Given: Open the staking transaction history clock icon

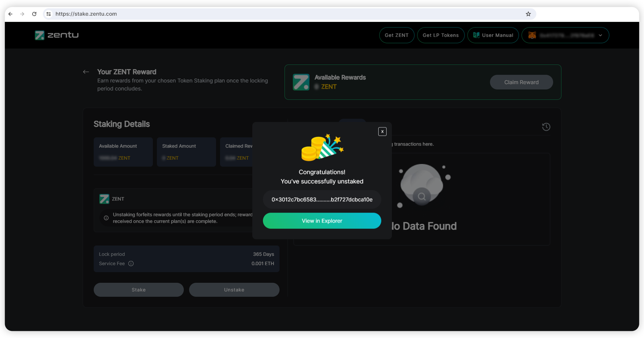Looking at the screenshot, I should [546, 127].
